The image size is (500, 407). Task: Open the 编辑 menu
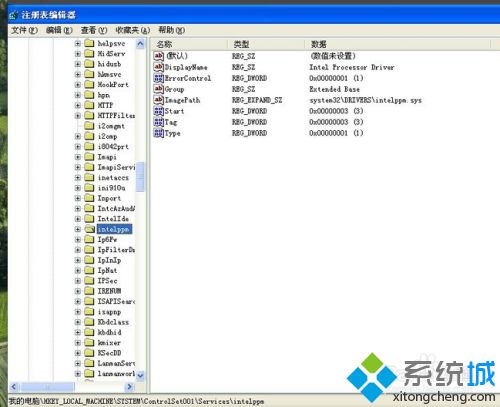tap(59, 30)
